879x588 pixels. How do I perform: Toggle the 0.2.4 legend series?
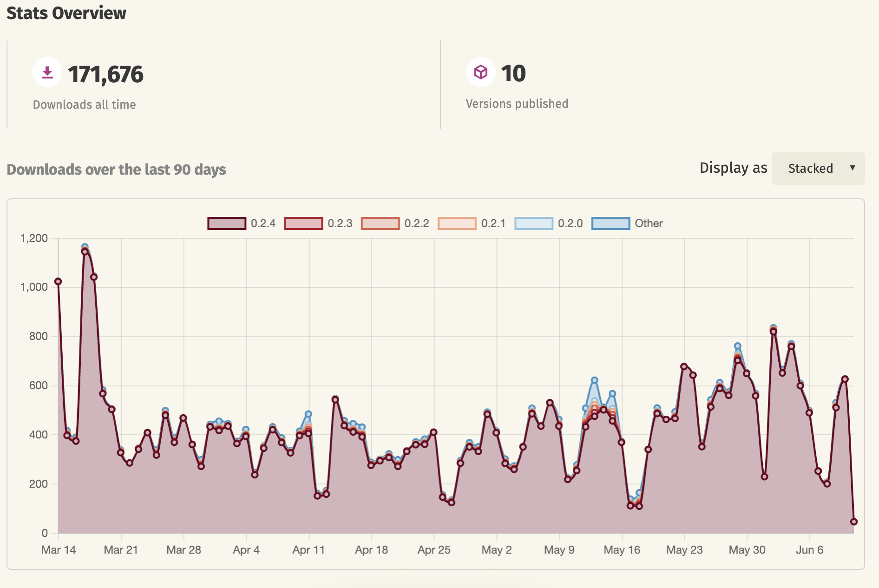tap(242, 223)
